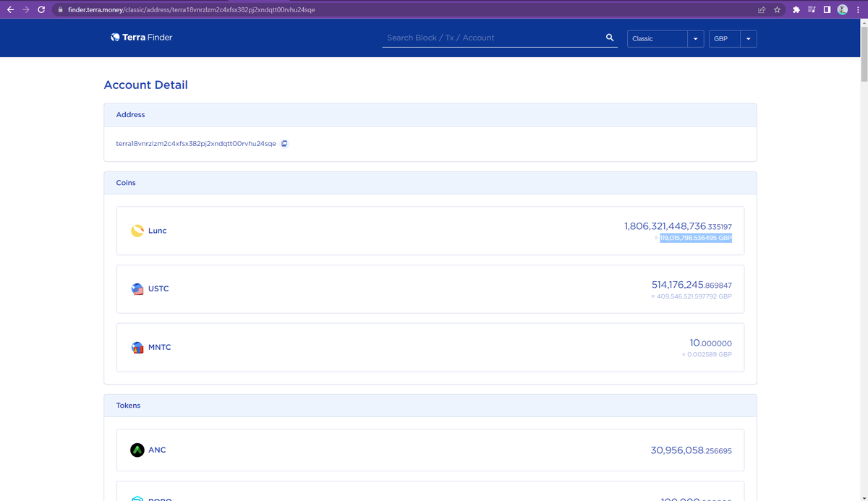Image resolution: width=868 pixels, height=501 pixels.
Task: Click the Lunc balance 1,806,321,448,736.335197
Action: point(678,226)
